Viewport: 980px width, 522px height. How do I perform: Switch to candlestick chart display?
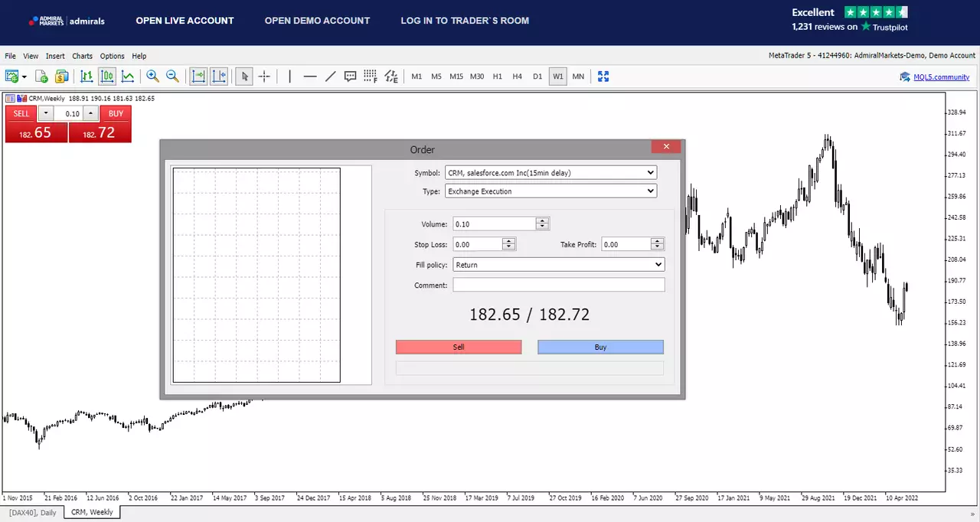(107, 76)
